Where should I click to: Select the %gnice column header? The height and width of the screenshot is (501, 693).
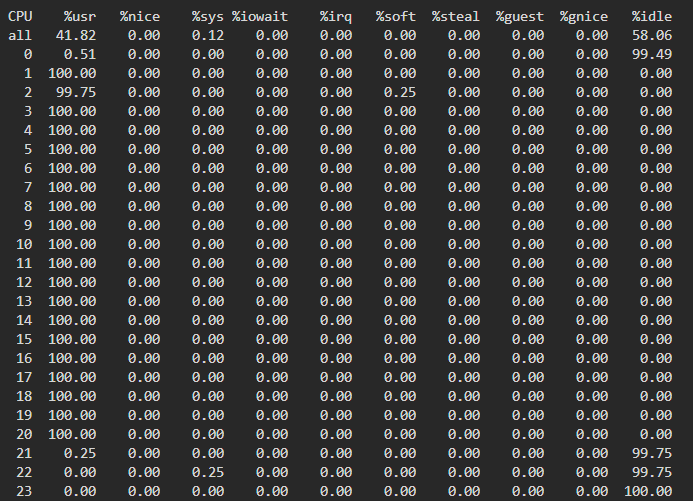coord(584,16)
